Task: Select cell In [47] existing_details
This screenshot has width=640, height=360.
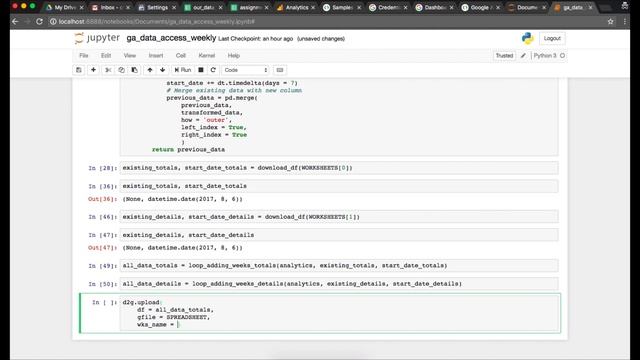Action: (x=339, y=235)
